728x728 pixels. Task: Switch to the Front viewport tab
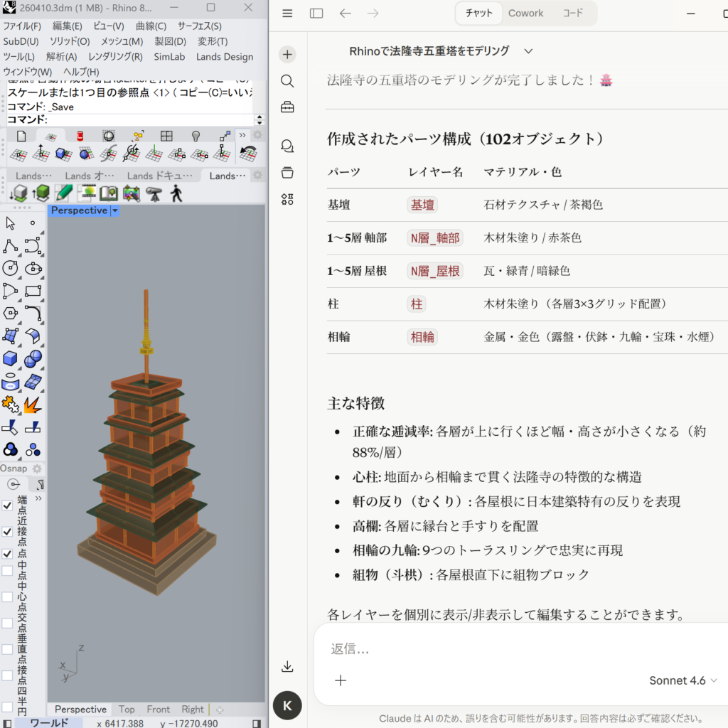click(x=158, y=710)
